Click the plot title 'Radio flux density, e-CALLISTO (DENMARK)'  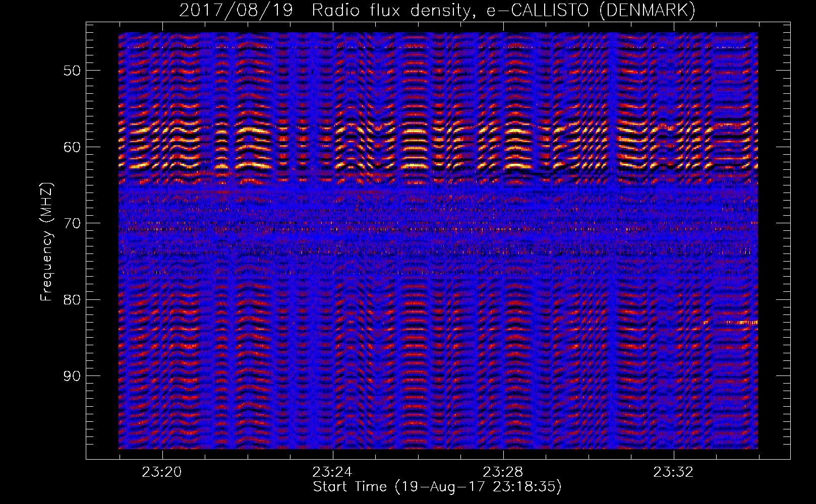[503, 11]
